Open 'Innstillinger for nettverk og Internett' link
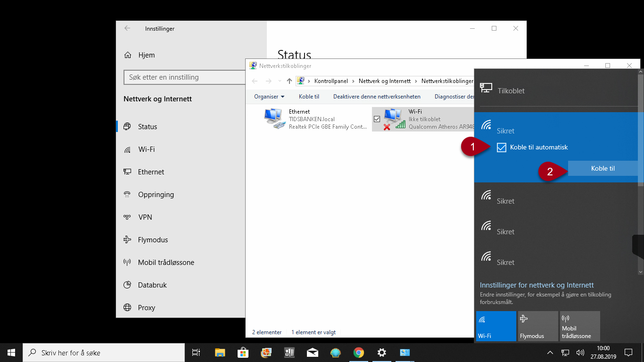 point(537,285)
